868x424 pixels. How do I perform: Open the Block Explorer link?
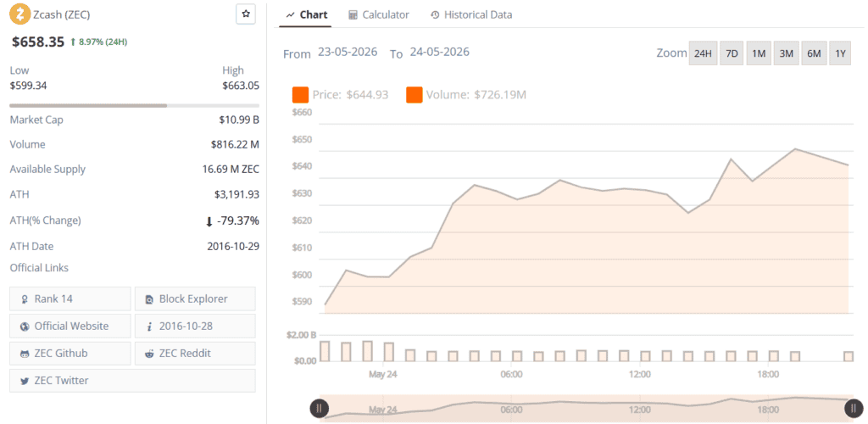tap(195, 298)
